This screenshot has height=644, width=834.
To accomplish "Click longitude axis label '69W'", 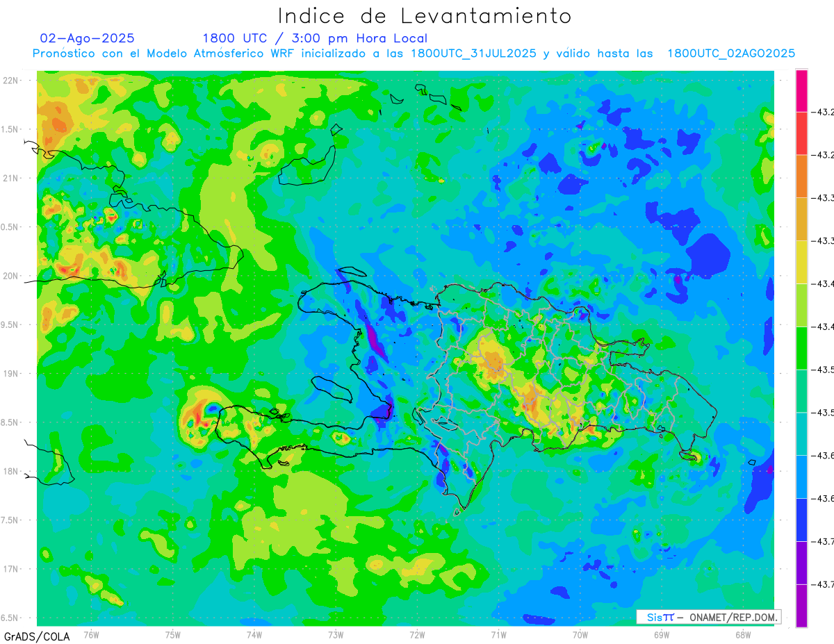I will coord(662,634).
